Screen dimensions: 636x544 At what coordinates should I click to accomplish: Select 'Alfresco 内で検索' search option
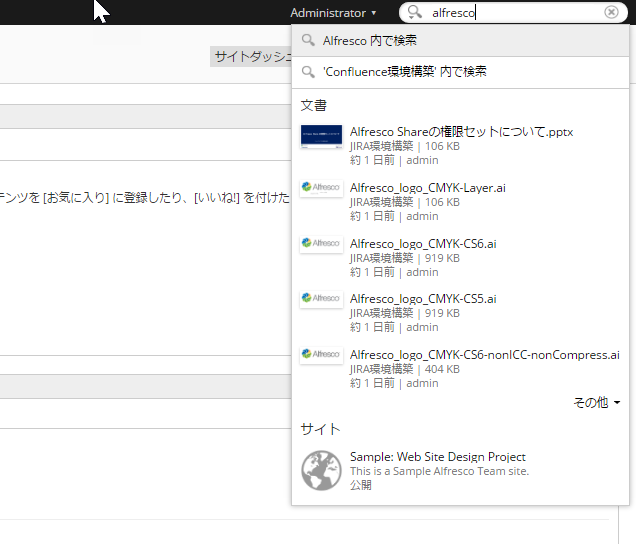point(460,41)
